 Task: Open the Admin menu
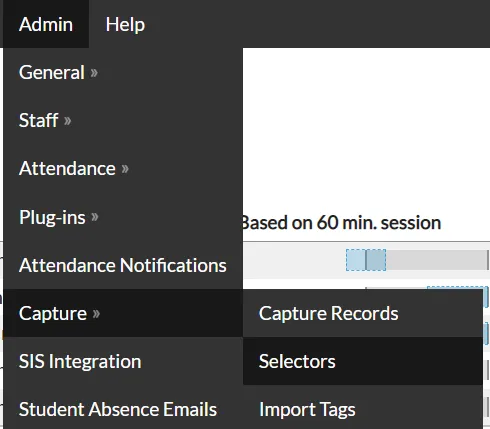46,24
